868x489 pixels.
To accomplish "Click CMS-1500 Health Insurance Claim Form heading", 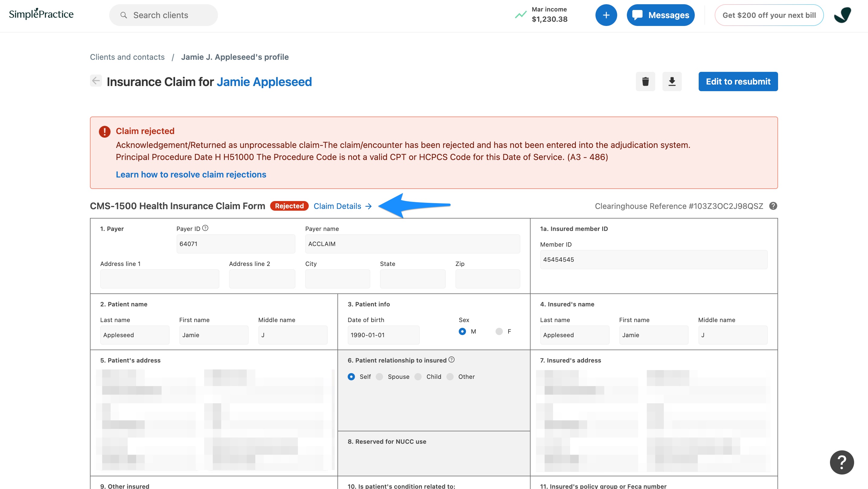I will point(177,206).
